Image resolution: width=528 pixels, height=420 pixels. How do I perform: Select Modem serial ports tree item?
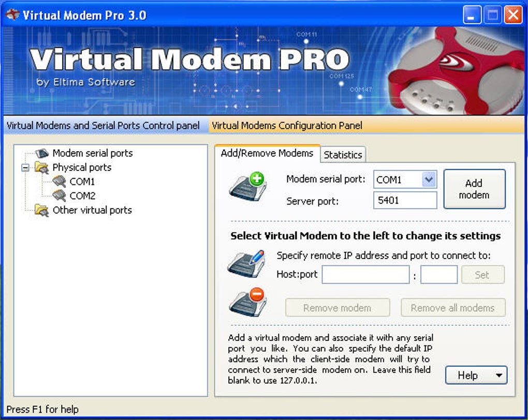pos(93,153)
